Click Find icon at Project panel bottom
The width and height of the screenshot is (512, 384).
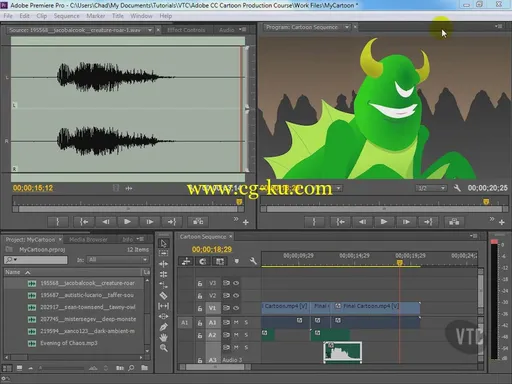point(131,368)
